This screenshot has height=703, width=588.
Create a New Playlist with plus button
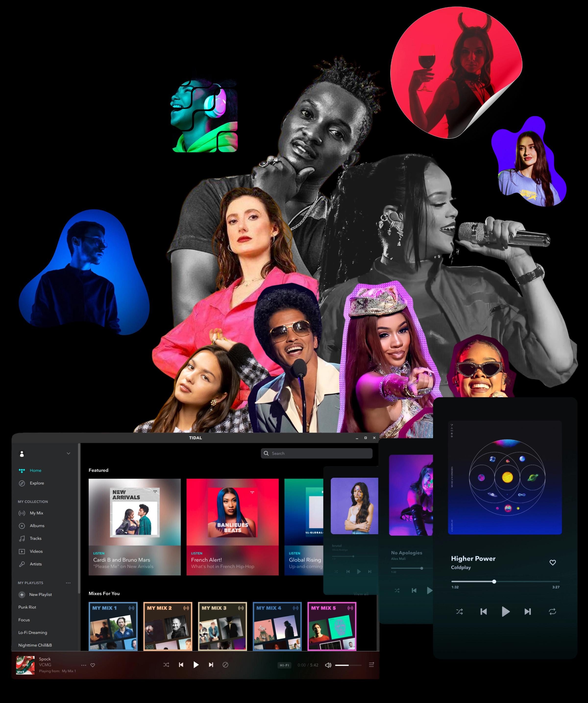pos(22,594)
